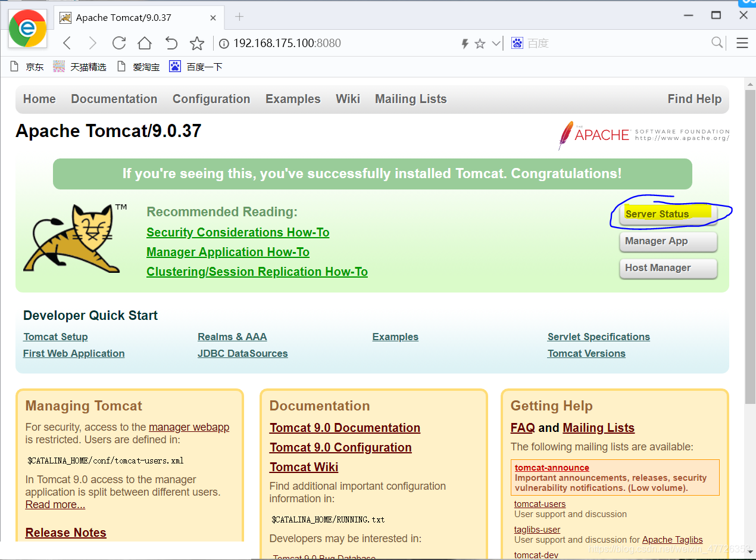Open the Tomcat Wiki link
Screen dimensions: 756x560
(x=304, y=467)
